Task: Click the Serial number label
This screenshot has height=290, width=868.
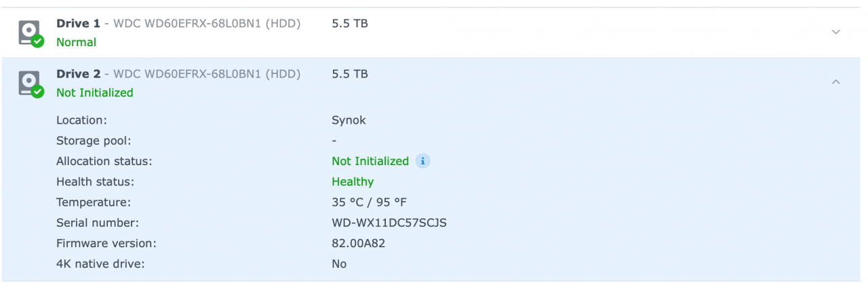Action: point(96,222)
